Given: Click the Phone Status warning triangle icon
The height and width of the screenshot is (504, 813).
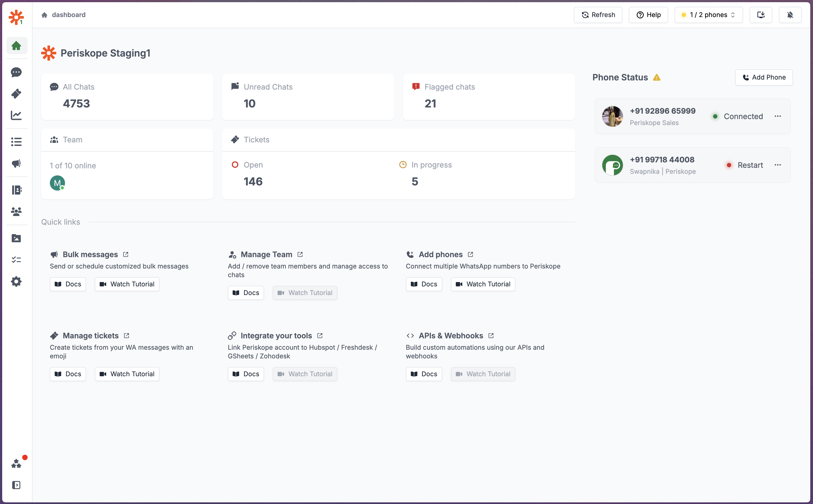Looking at the screenshot, I should coord(657,77).
